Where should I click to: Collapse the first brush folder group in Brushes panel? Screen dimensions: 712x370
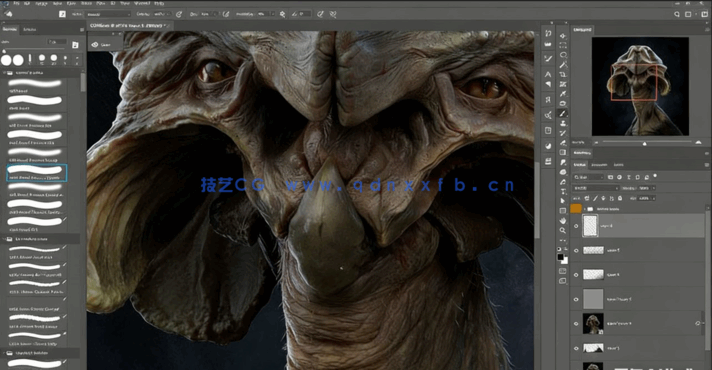point(5,73)
